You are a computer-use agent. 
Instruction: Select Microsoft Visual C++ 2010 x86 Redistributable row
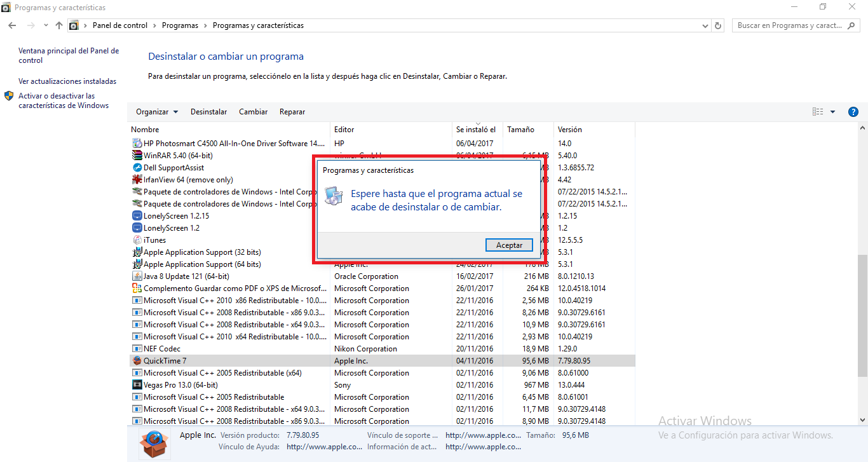tap(382, 301)
